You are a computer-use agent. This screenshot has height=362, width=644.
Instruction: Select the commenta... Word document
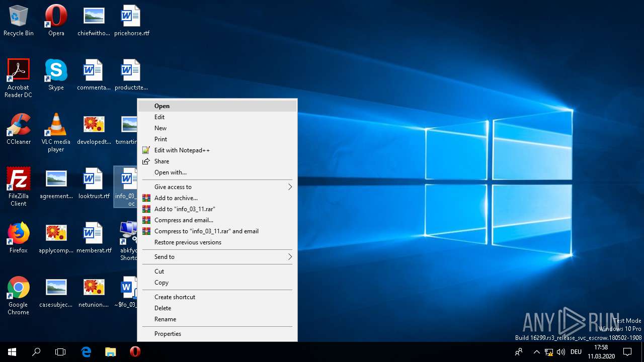coord(94,75)
